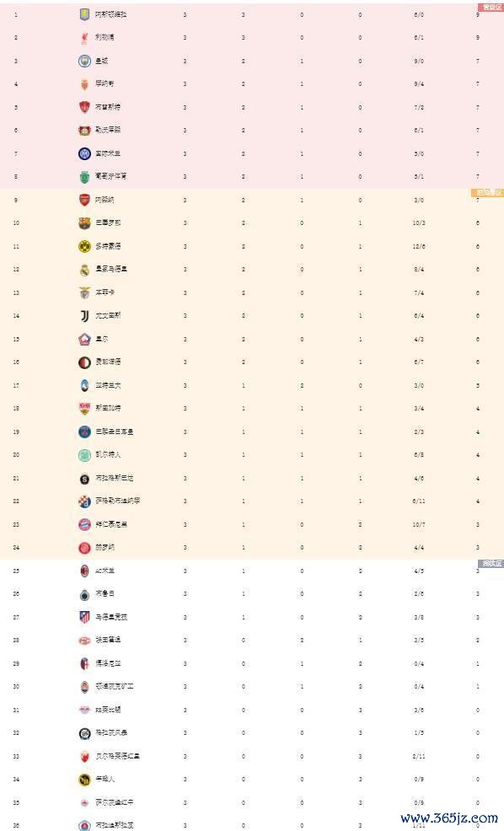Click the Barcelona club badge

coord(84,223)
